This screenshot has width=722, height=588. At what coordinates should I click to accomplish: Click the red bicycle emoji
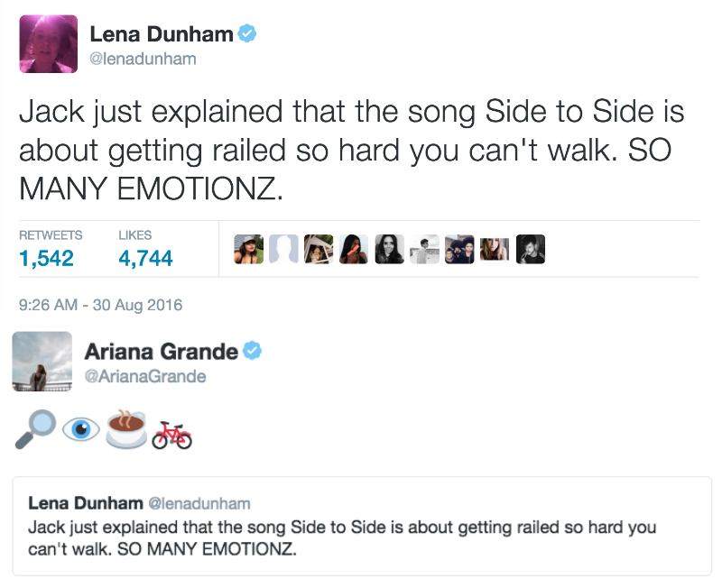[171, 435]
